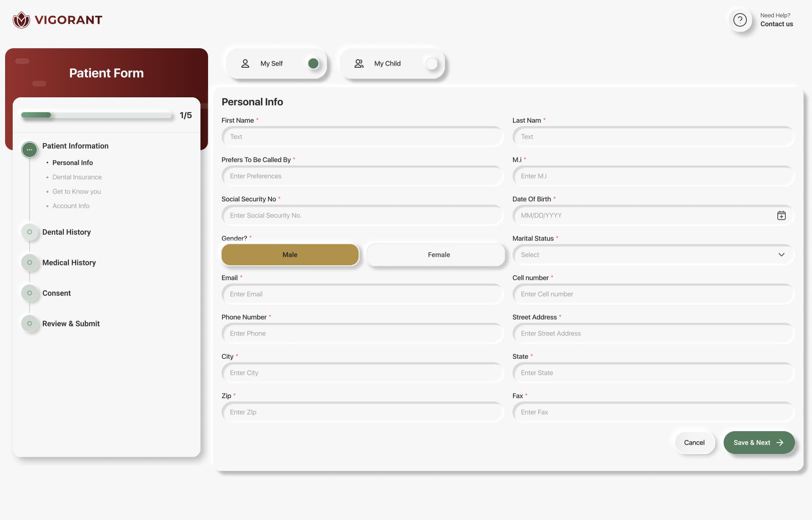Click the Email input field
Viewport: 812px width, 520px height.
tap(362, 294)
